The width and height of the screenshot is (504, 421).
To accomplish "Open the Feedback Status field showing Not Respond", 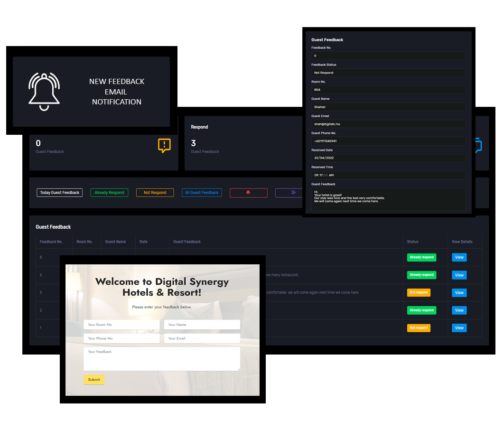I will (388, 73).
